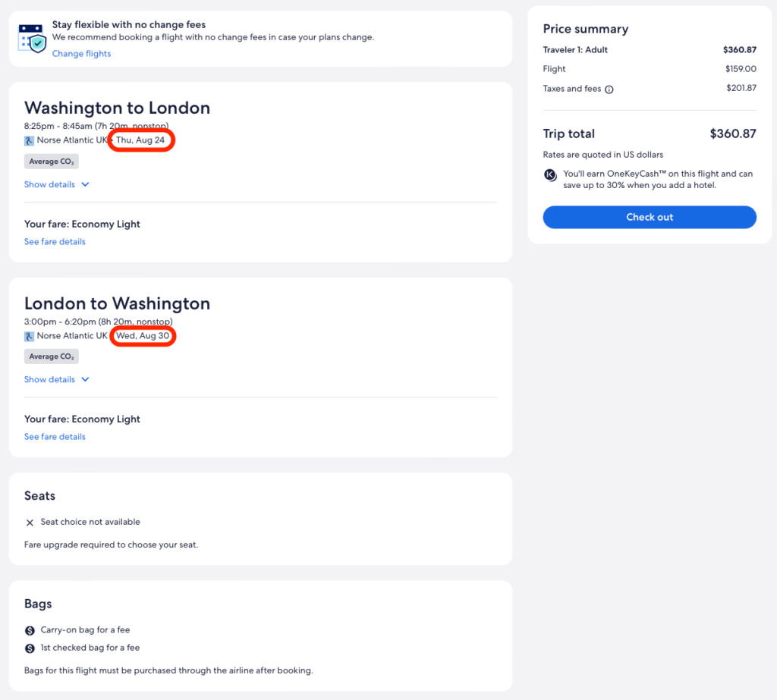This screenshot has width=777, height=700.
Task: Click the Trip total amount $360.87
Action: click(732, 134)
